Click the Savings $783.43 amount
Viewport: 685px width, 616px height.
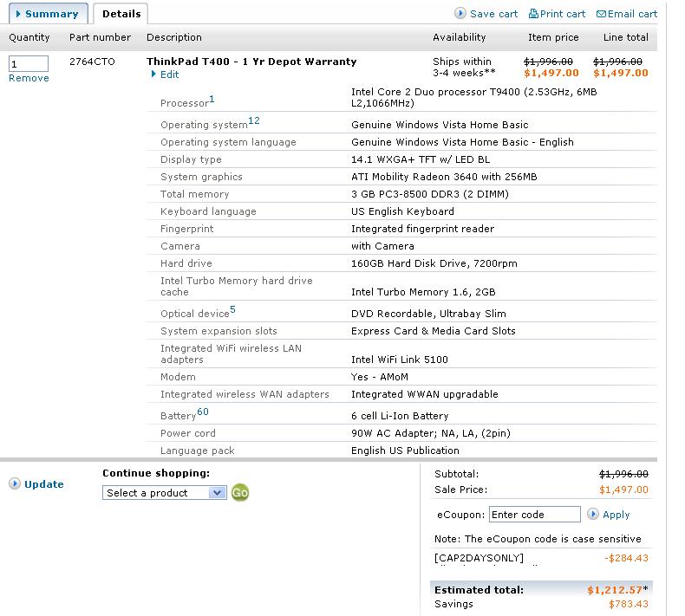coord(629,604)
